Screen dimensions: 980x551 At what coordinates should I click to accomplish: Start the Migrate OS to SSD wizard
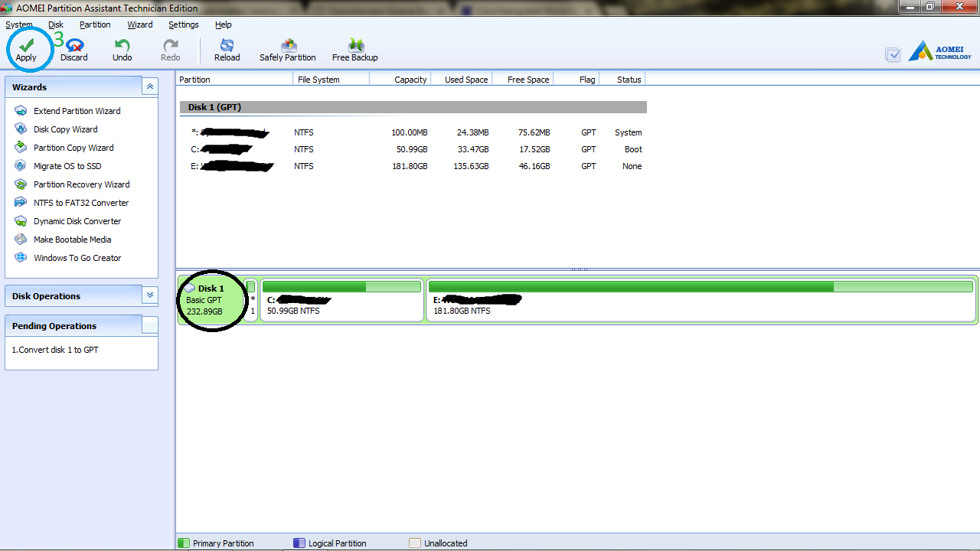(x=67, y=166)
